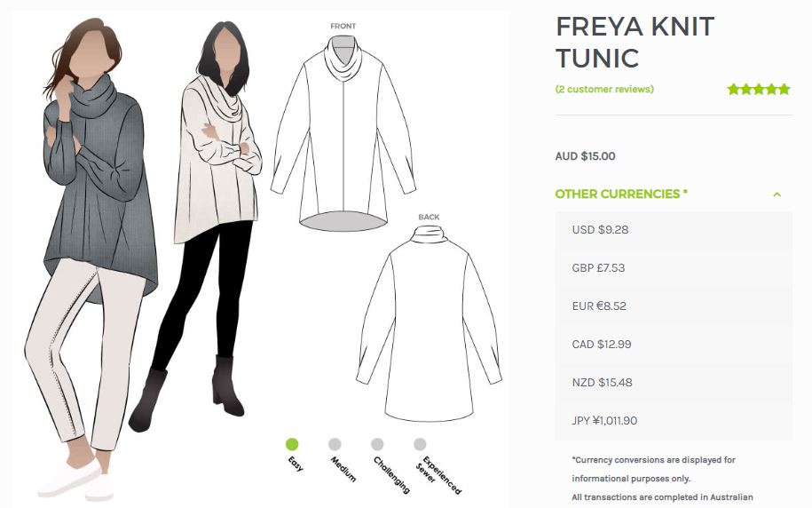812x508 pixels.
Task: Click the Other Currencies heading
Action: pyautogui.click(x=621, y=194)
